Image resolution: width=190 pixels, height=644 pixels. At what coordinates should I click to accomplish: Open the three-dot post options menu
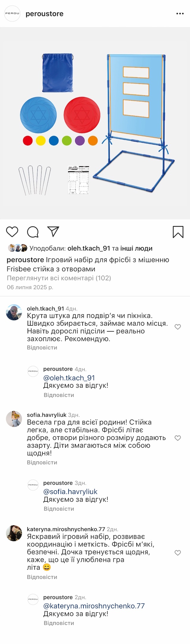click(x=180, y=14)
